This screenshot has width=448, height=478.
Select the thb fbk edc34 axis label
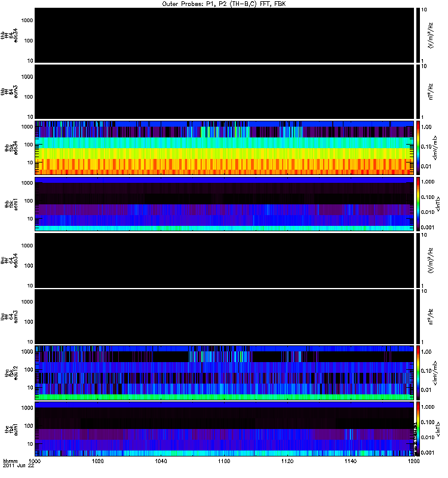(x=11, y=148)
